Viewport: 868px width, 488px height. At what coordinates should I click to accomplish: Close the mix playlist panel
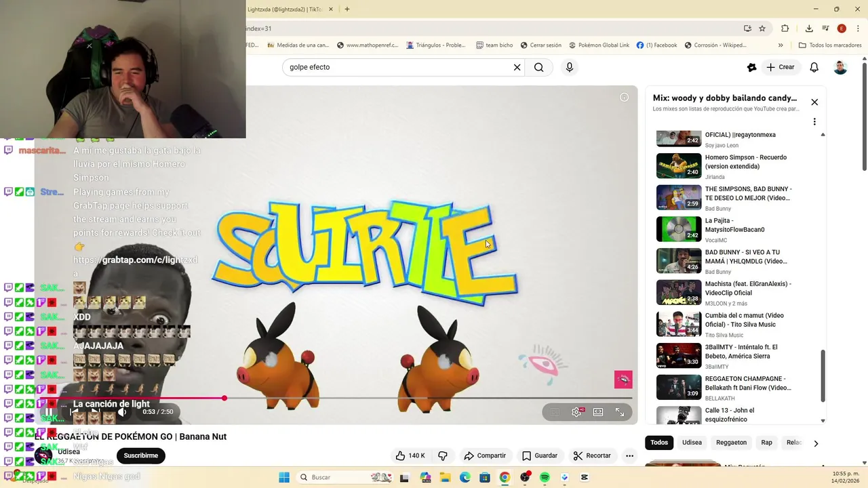pos(814,102)
